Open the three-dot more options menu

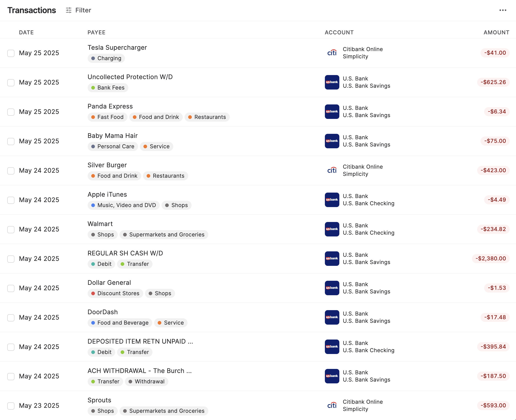coord(503,10)
